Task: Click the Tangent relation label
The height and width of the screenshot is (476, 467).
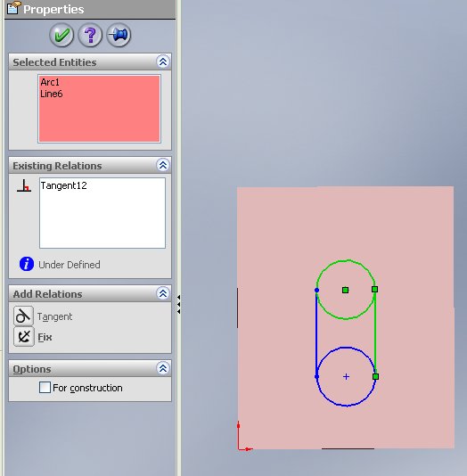Action: 54,316
